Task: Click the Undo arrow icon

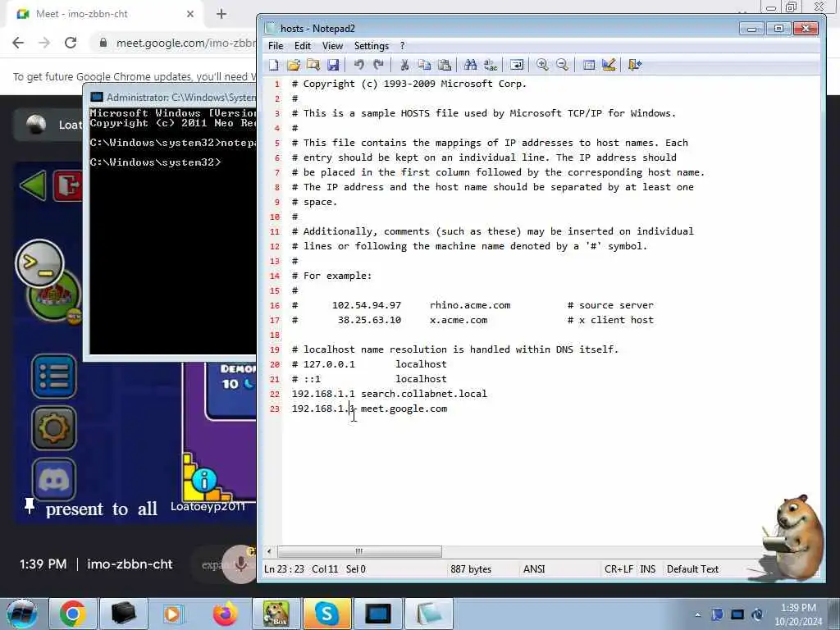Action: pos(359,65)
